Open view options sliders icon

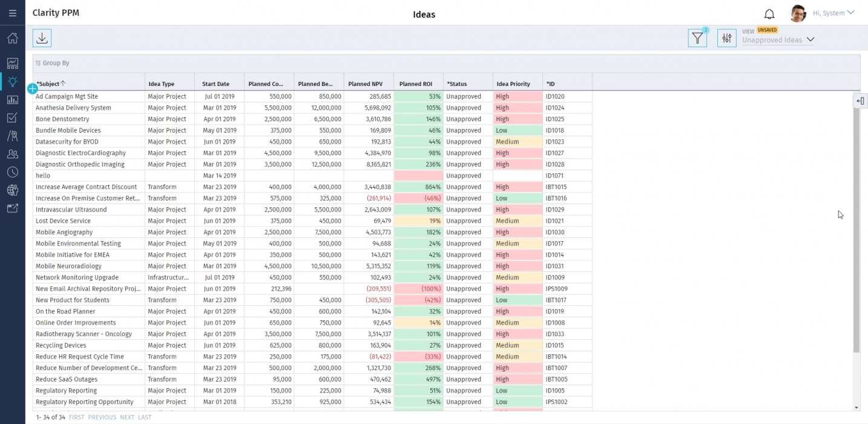point(726,38)
